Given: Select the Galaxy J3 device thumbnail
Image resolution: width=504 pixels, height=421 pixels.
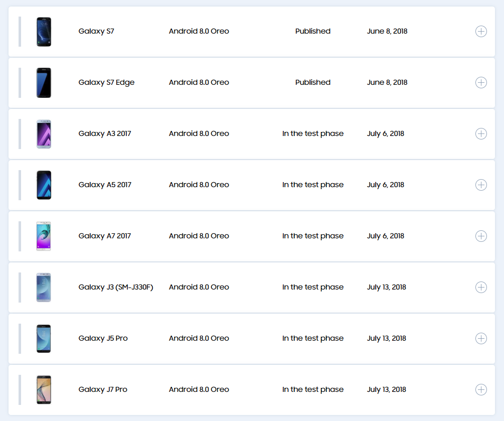Looking at the screenshot, I should (x=44, y=288).
